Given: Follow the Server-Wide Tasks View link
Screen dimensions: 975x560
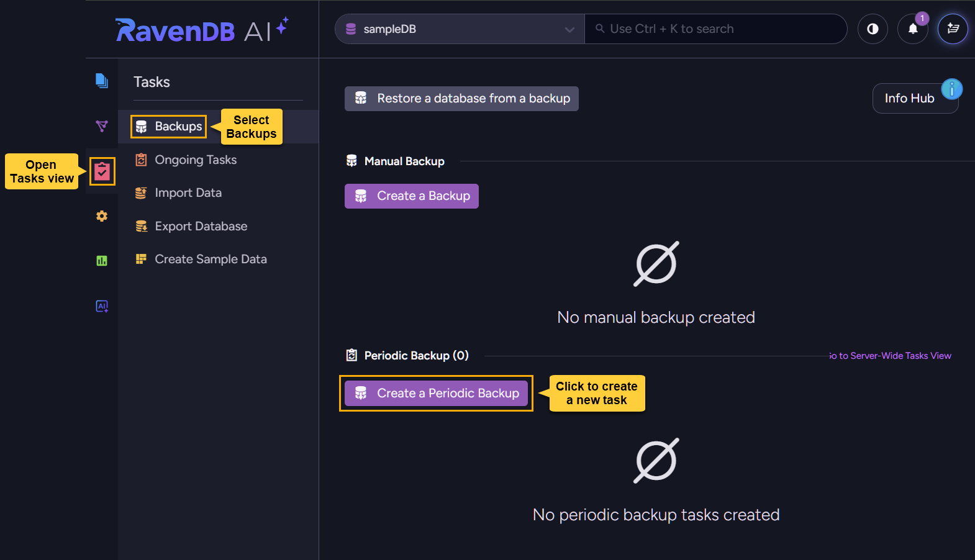Looking at the screenshot, I should tap(892, 356).
